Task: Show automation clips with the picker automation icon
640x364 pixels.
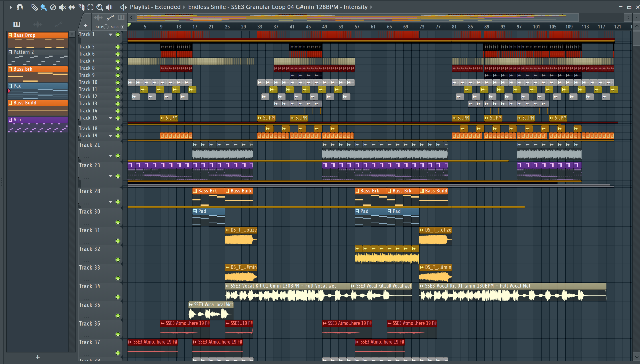Action: 58,24
